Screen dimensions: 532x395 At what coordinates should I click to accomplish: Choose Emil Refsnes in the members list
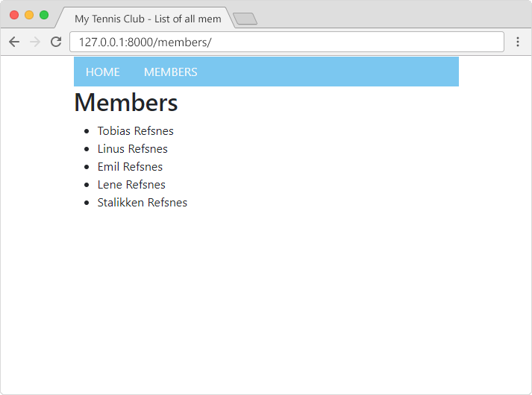[130, 167]
